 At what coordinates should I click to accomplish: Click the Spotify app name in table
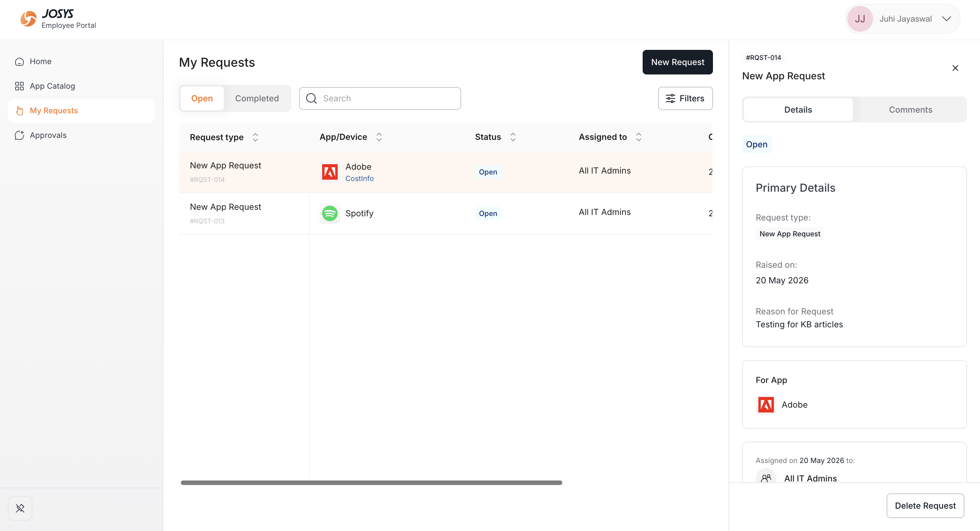[x=359, y=213]
